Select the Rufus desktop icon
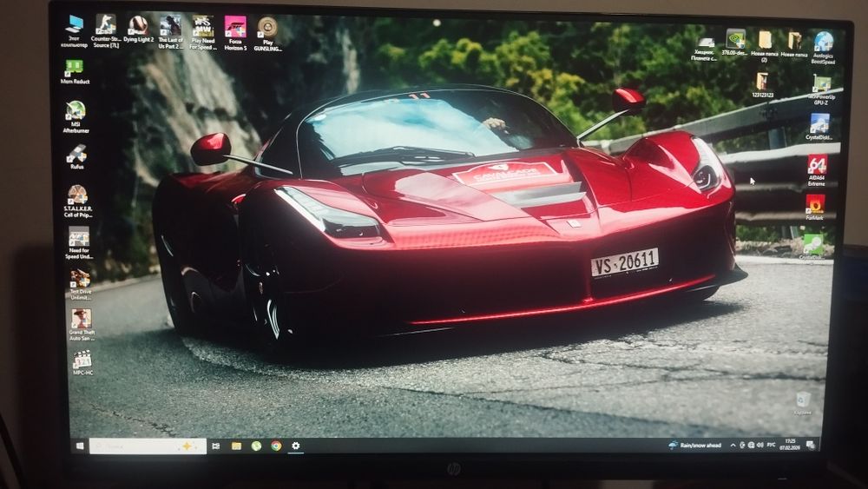Screen dimensions: 868x489 click(x=77, y=157)
